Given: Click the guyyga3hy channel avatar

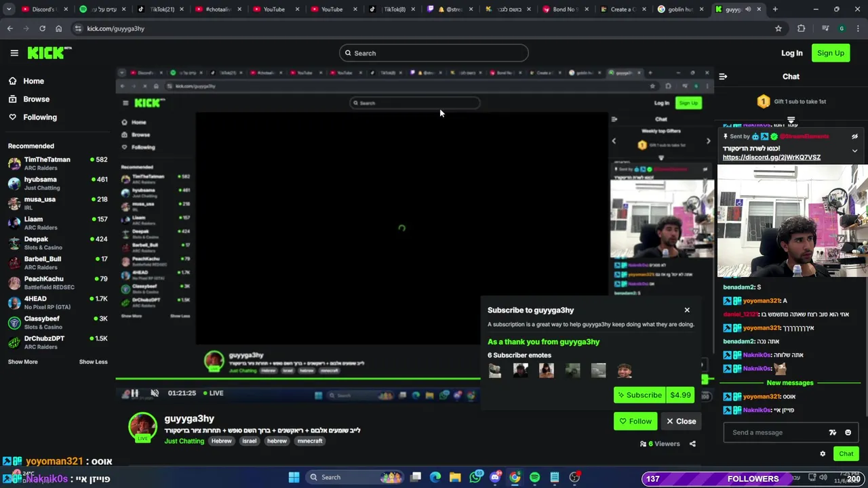Looking at the screenshot, I should click(x=142, y=427).
